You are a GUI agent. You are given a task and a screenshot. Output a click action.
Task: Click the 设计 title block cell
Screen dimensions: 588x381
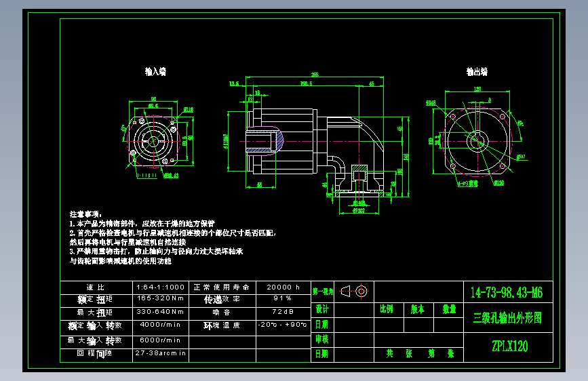pos(323,310)
